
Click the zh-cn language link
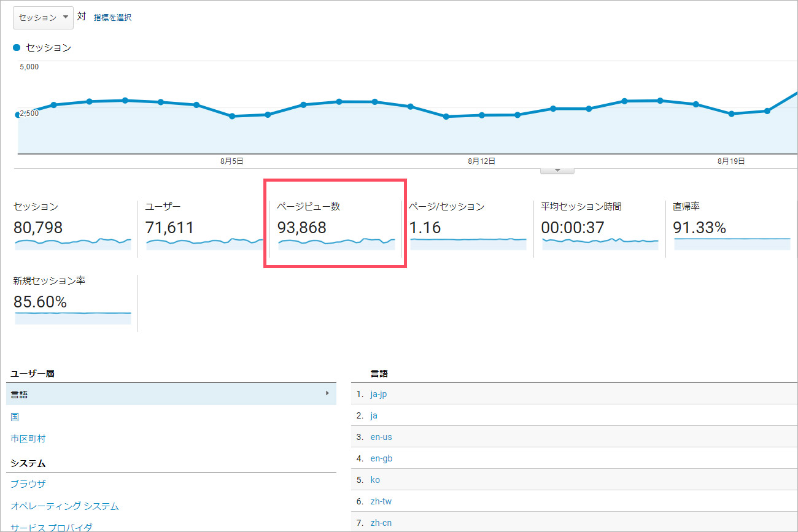pyautogui.click(x=381, y=523)
